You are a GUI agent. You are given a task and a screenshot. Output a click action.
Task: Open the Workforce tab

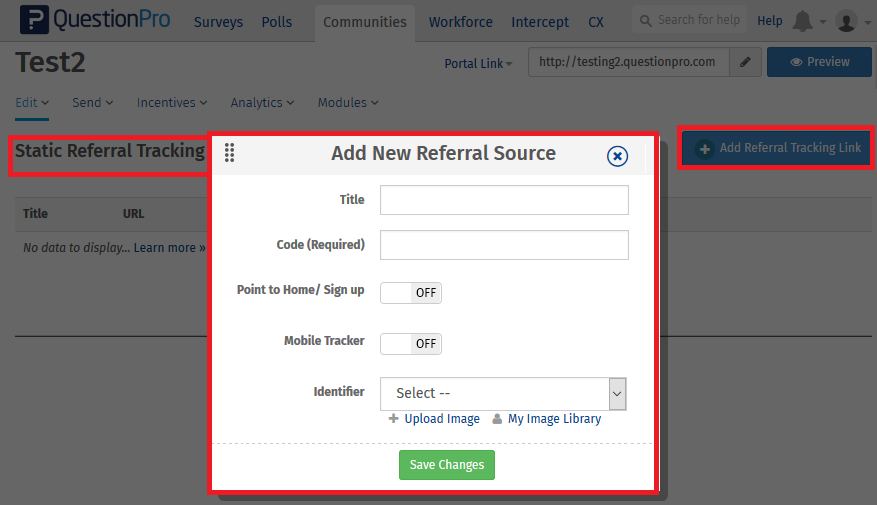tap(460, 21)
